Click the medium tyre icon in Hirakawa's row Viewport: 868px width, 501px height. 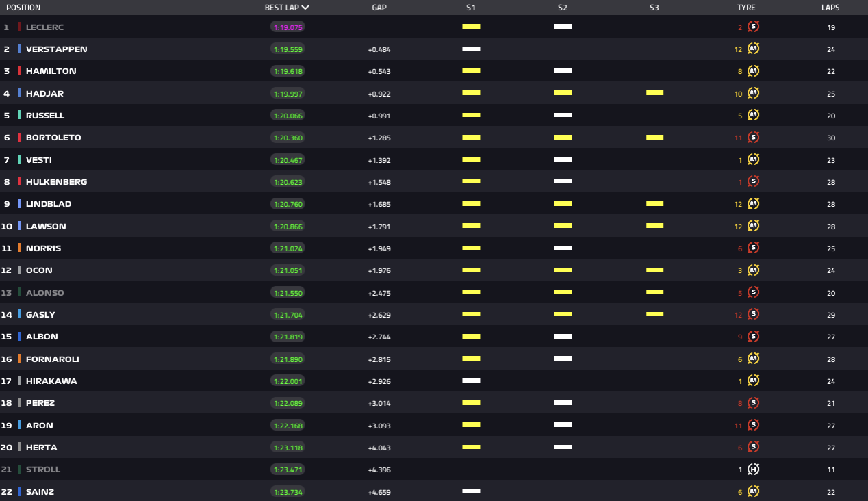754,381
